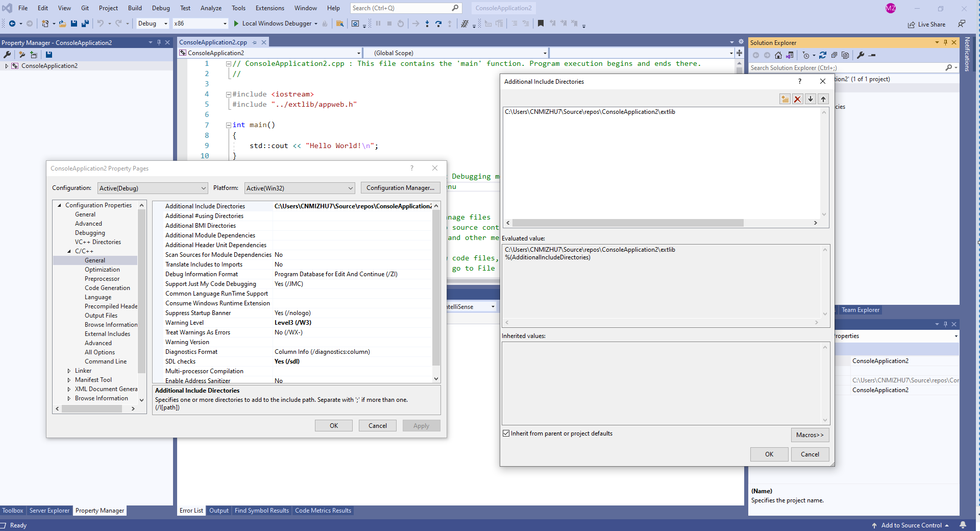The height and width of the screenshot is (531, 980).
Task: Expand the Manifest Tool node
Action: click(69, 380)
